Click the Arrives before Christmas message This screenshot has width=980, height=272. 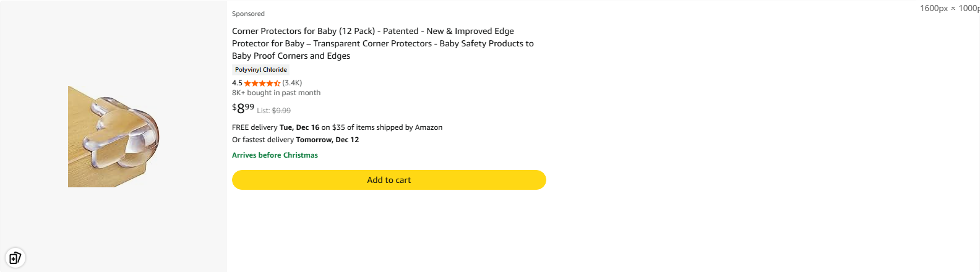pos(275,155)
